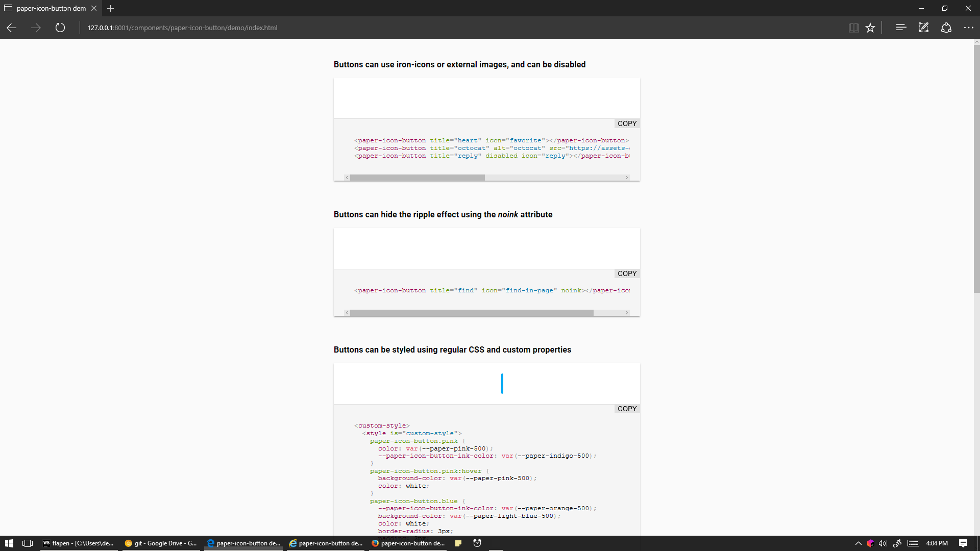Refresh the current page
Image resolution: width=980 pixels, height=551 pixels.
pyautogui.click(x=60, y=28)
